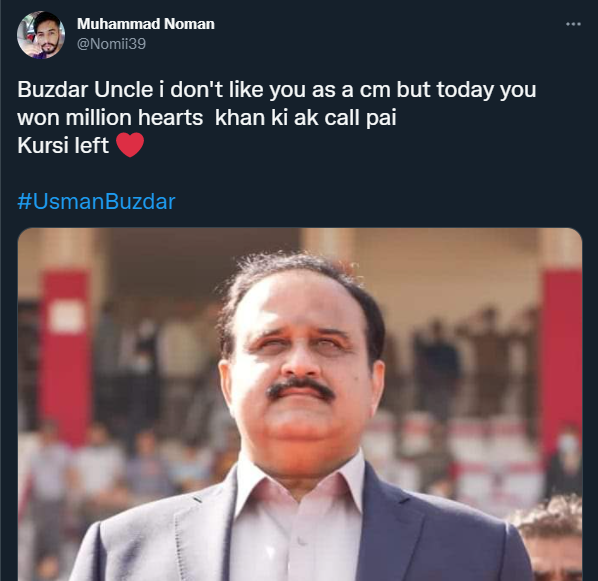Click the left red pillar in the photo
598x581 pixels.
[x=66, y=357]
